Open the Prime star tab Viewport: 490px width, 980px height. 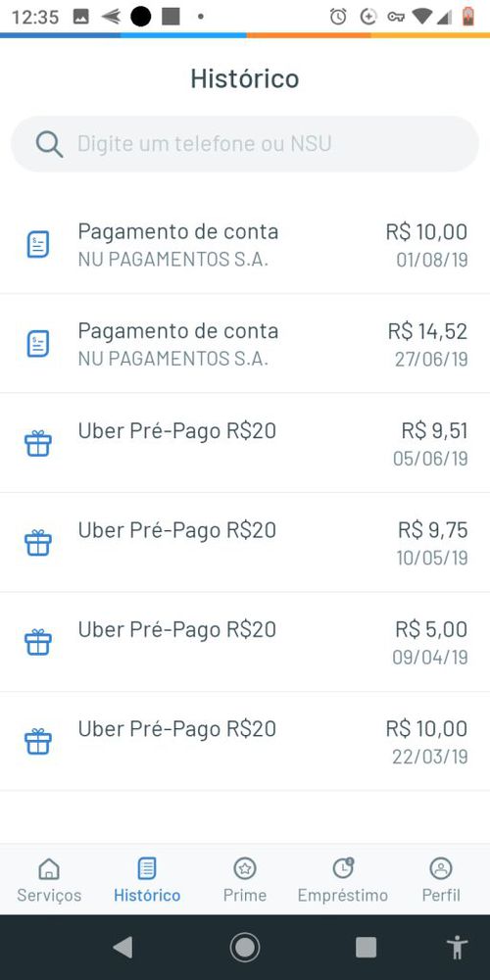point(245,880)
